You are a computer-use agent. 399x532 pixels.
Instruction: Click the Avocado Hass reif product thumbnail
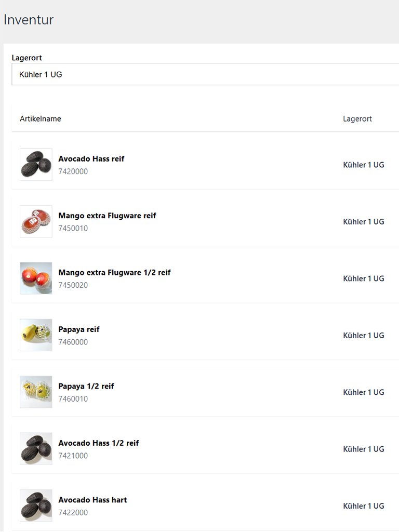click(x=36, y=165)
